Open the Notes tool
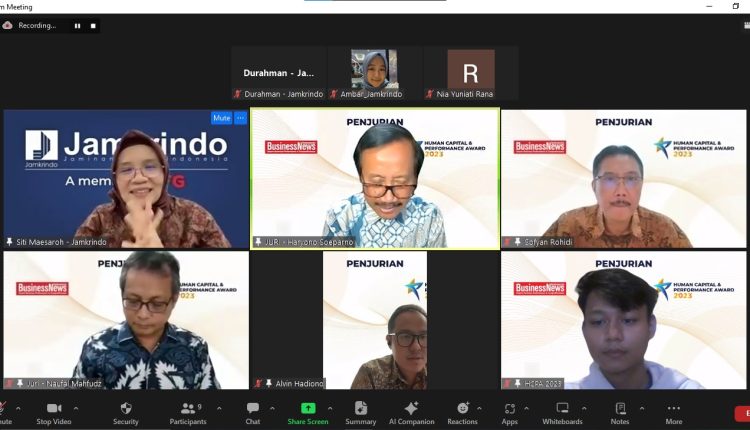The width and height of the screenshot is (750, 430). (620, 409)
